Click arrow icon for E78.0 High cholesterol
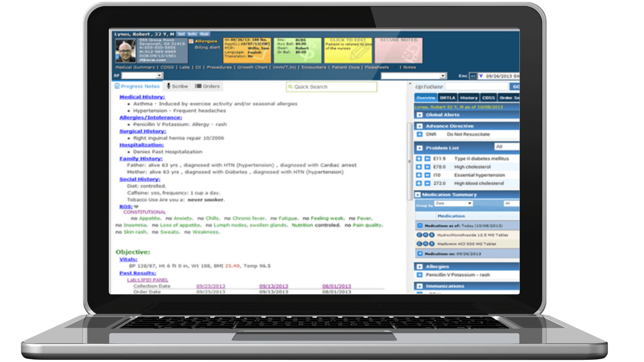644x362 pixels. tap(427, 167)
